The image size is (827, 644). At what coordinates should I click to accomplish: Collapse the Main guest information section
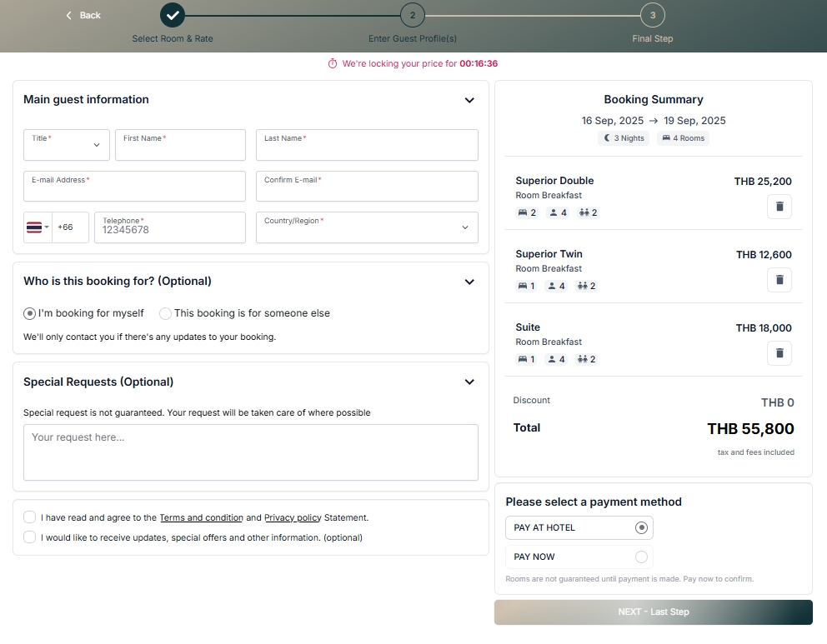[469, 100]
